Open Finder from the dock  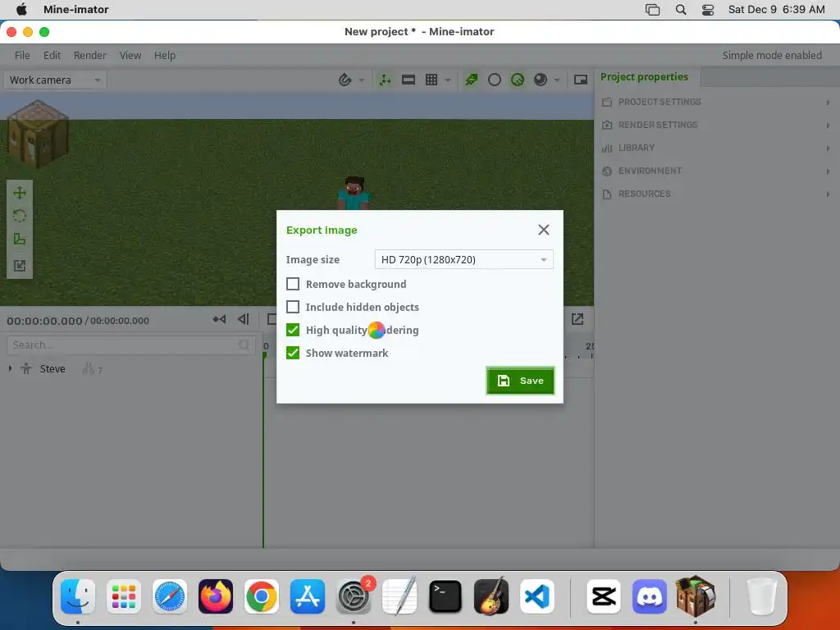tap(78, 596)
